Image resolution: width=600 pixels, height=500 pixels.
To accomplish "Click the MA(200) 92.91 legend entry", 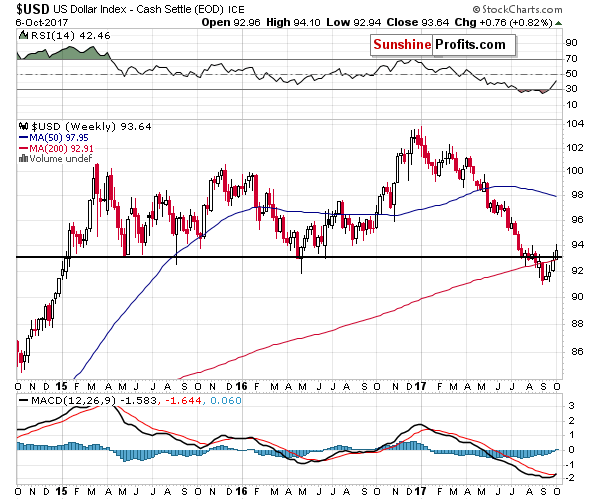I will click(61, 148).
